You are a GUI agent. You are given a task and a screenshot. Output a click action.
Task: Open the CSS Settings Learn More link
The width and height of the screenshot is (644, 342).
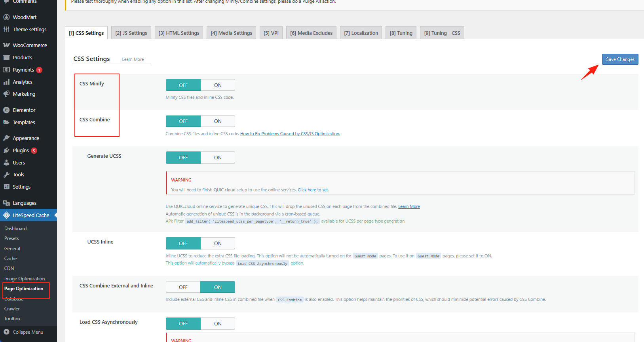click(133, 59)
